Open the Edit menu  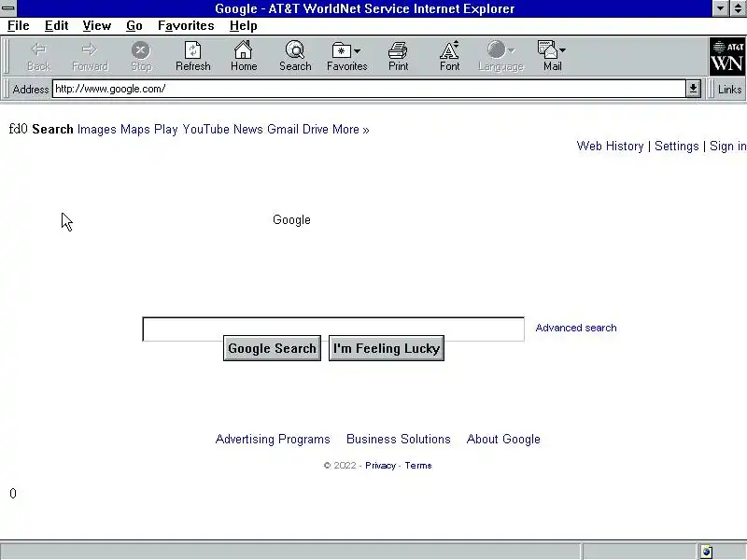(x=56, y=26)
